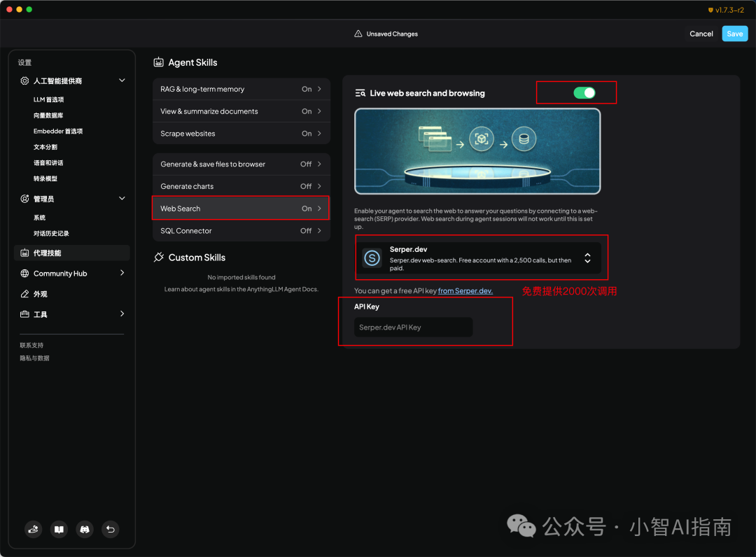
Task: Click the Cancel button
Action: coord(701,34)
